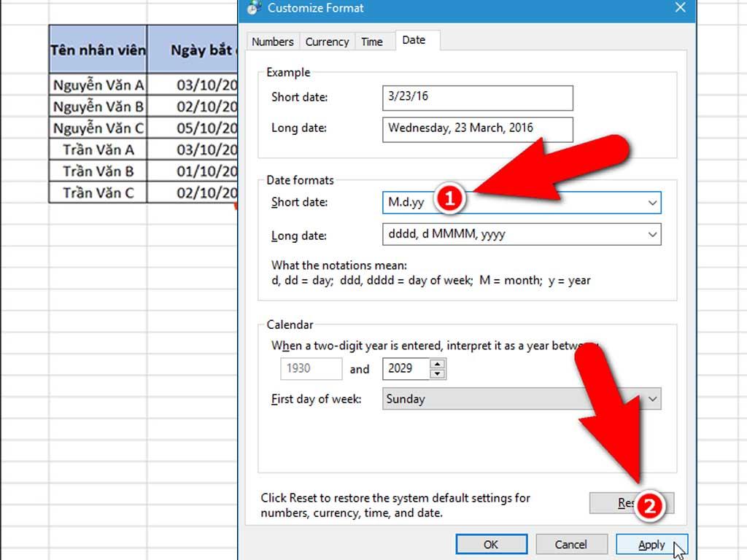Click the Short date example field
Image resolution: width=747 pixels, height=560 pixels.
tap(477, 98)
